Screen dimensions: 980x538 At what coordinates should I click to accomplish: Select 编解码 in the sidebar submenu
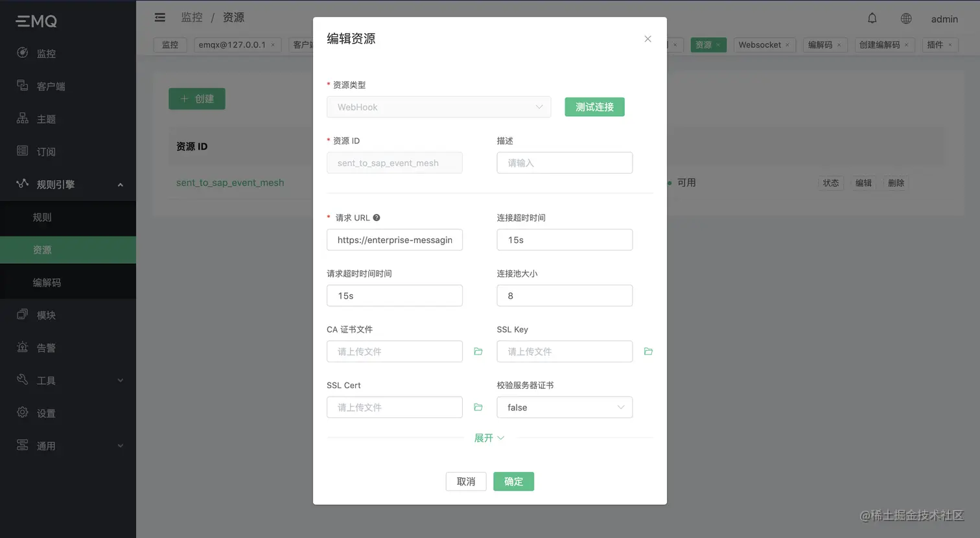pos(68,283)
